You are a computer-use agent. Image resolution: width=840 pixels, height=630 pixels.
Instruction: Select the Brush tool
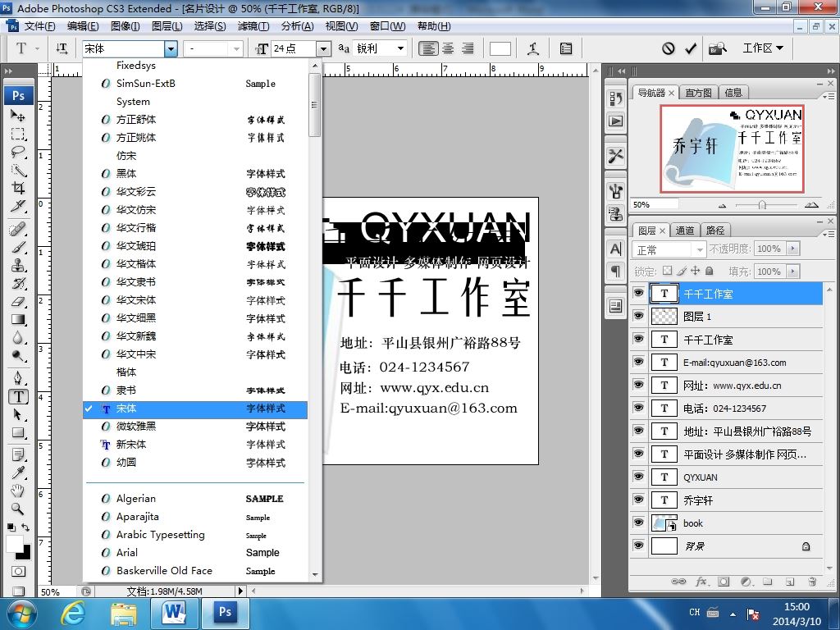18,248
